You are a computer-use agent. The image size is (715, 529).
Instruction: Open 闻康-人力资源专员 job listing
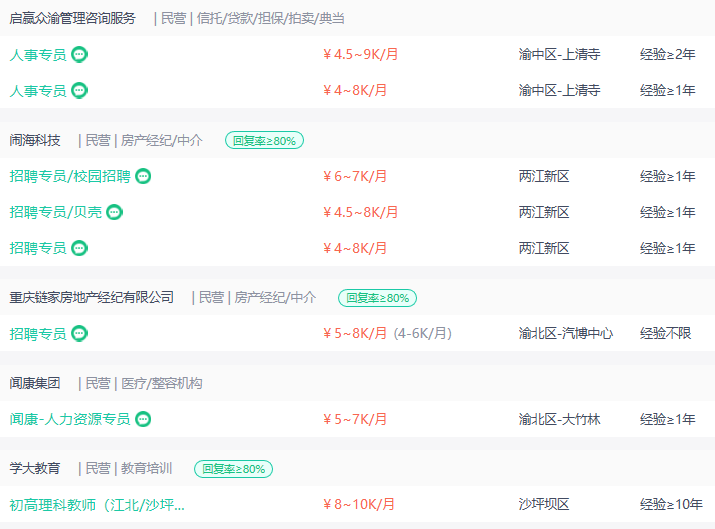click(x=70, y=419)
